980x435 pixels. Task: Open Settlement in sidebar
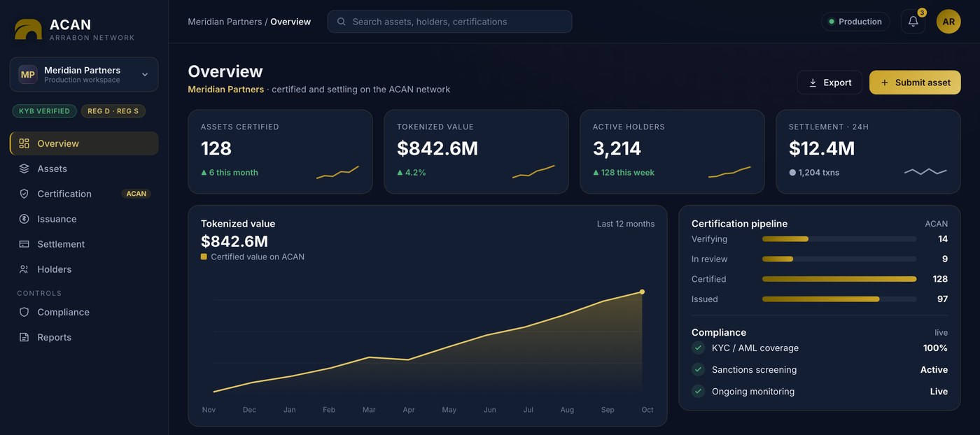pyautogui.click(x=84, y=244)
